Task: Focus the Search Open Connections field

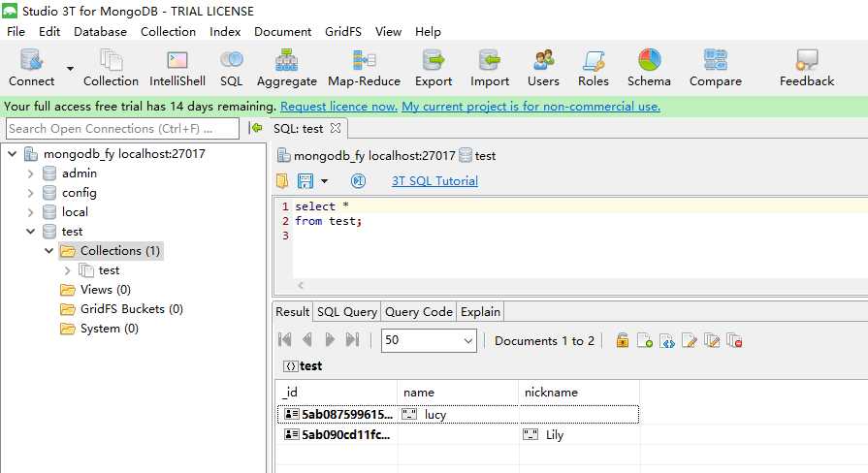Action: point(122,128)
